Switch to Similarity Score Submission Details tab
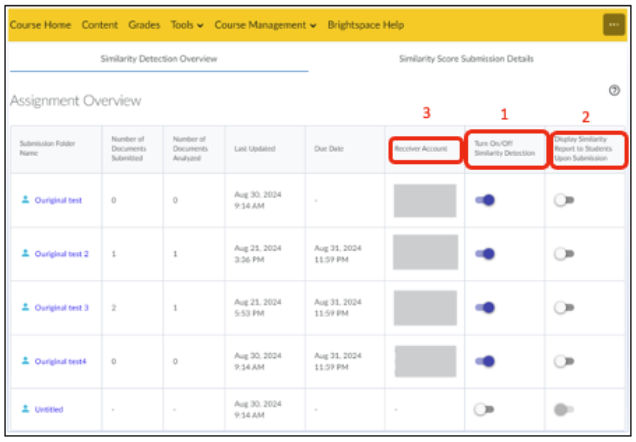 click(466, 59)
